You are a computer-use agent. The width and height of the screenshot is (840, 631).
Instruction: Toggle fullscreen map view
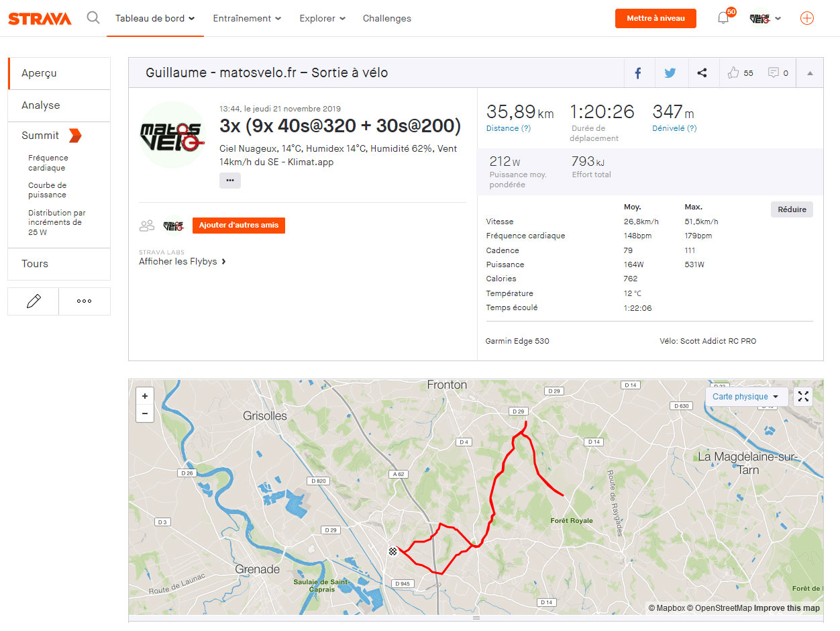point(803,397)
